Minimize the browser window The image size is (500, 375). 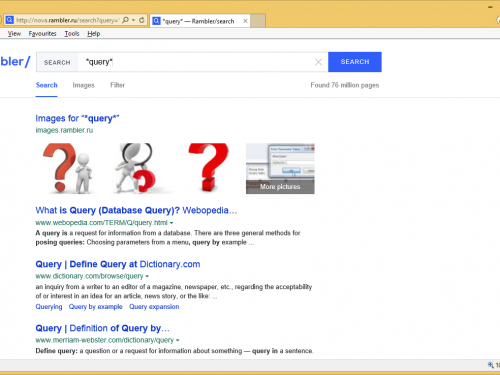[x=490, y=7]
